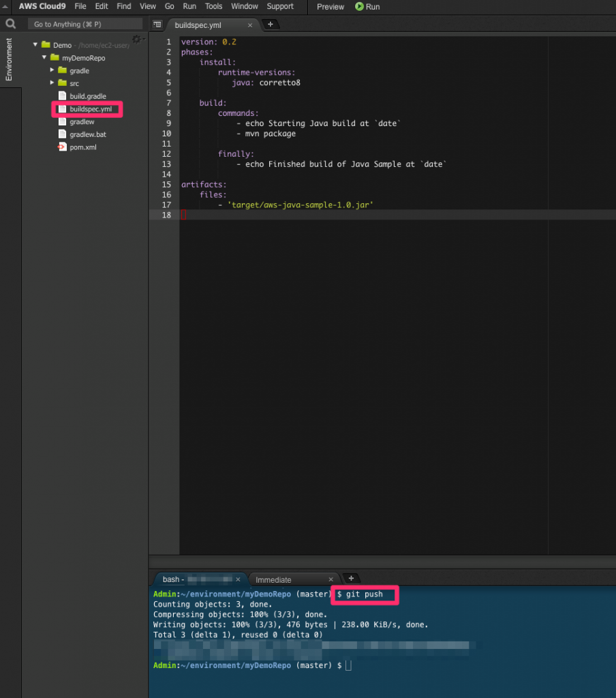Viewport: 616px width, 698px height.
Task: Click the gradle folder icon
Action: 62,70
